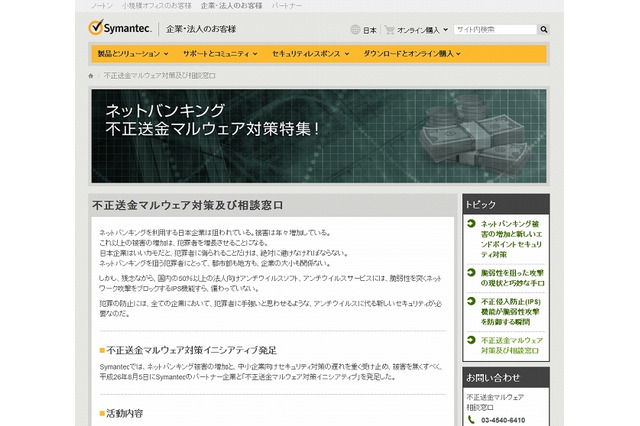Click the お問い合わせ sidebar header
640x426 pixels.
point(506,377)
